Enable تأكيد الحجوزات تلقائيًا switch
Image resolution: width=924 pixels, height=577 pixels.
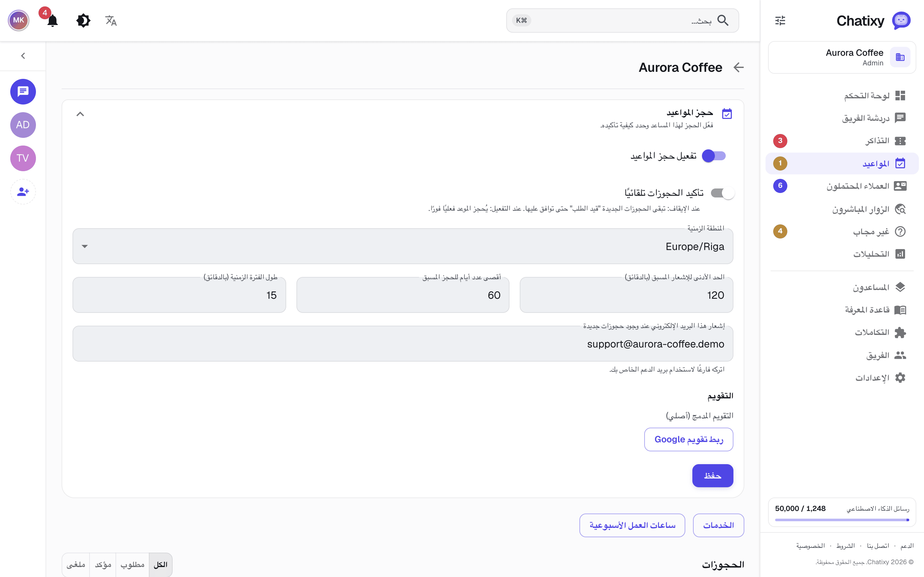(x=723, y=193)
